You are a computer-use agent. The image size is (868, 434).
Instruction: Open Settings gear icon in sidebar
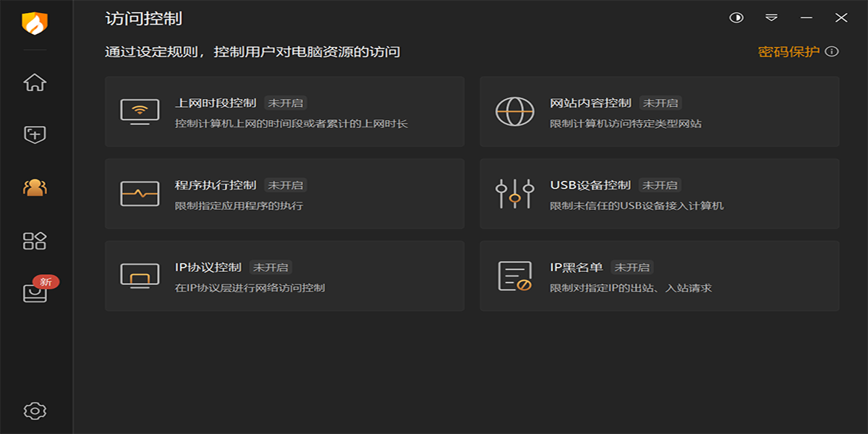pyautogui.click(x=35, y=411)
